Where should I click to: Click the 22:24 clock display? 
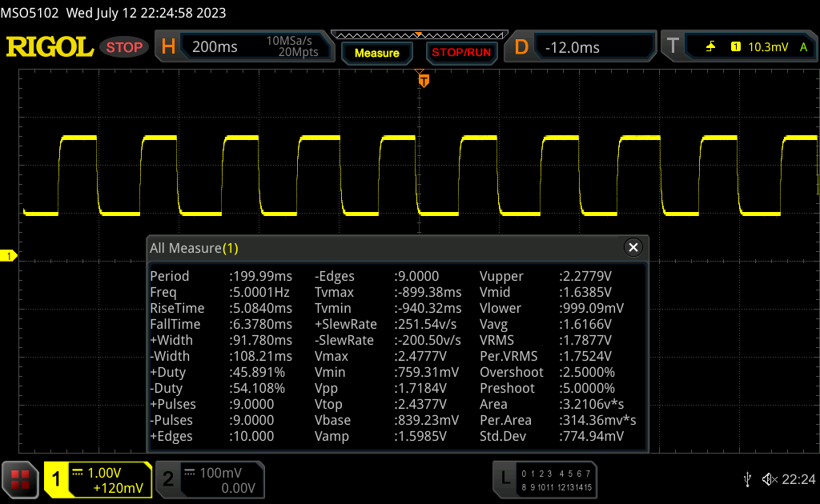pos(798,479)
